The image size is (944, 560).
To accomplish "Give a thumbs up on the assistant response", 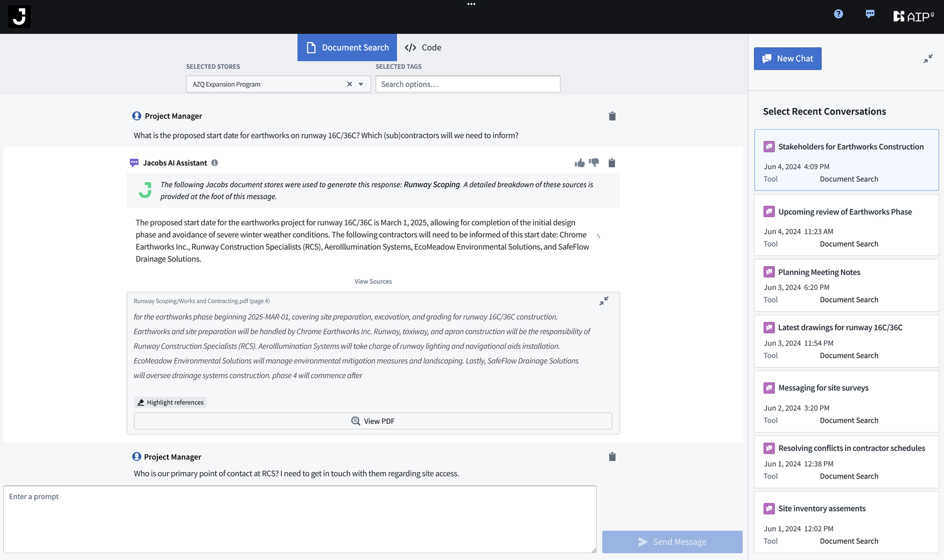I will point(579,162).
